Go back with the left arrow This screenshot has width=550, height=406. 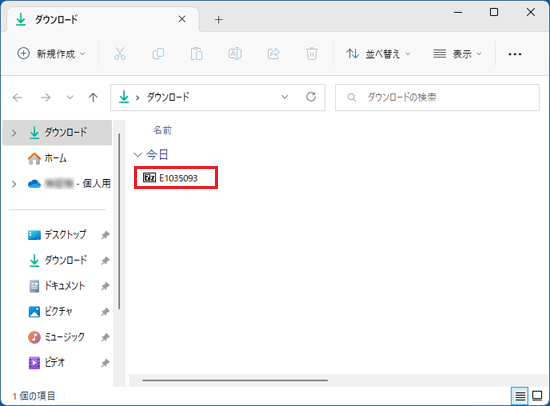[18, 97]
